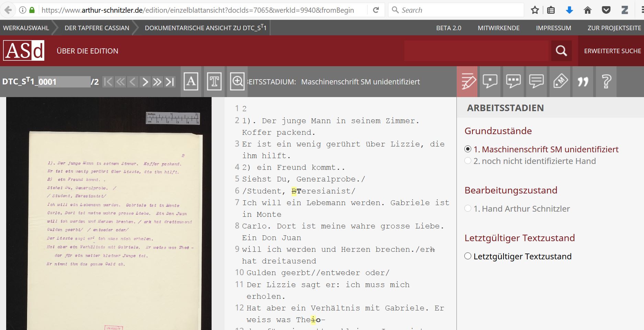Go to next page arrow
Image resolution: width=644 pixels, height=330 pixels.
tap(145, 82)
